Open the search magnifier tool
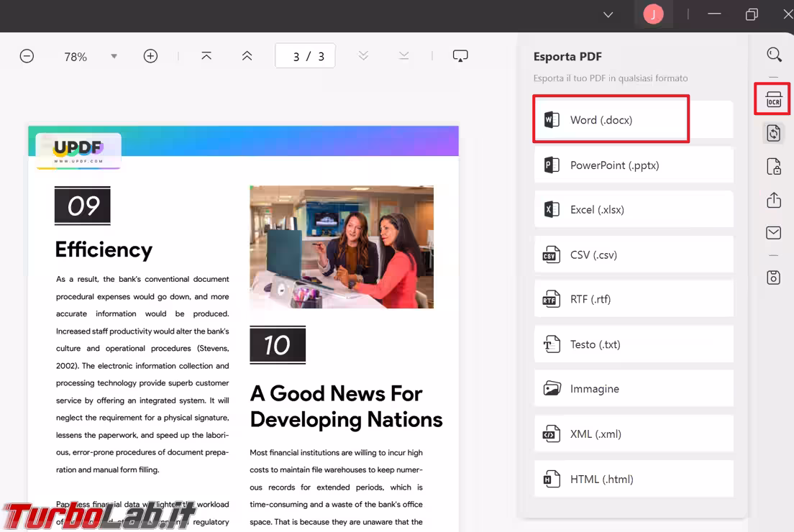This screenshot has width=794, height=532. coord(774,55)
